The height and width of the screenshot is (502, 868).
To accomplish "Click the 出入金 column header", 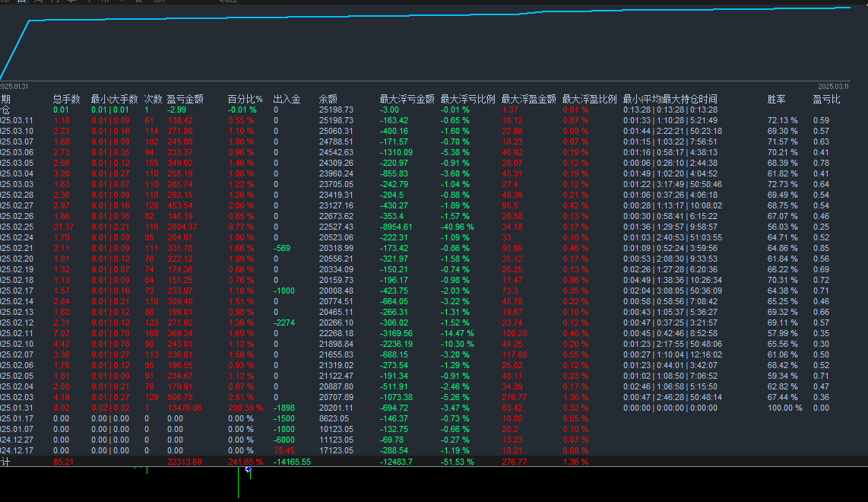I will coord(287,99).
